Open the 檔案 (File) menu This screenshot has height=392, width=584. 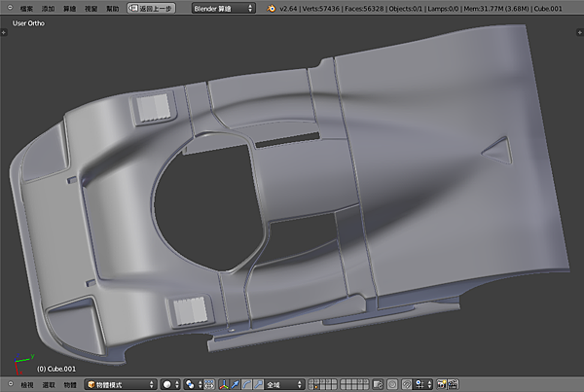(x=27, y=8)
